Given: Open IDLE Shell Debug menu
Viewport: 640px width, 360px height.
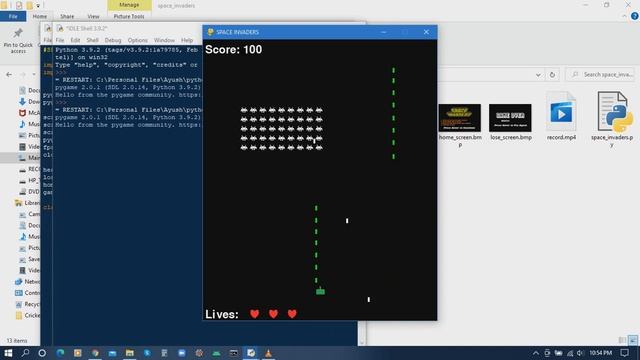Looking at the screenshot, I should coord(113,40).
